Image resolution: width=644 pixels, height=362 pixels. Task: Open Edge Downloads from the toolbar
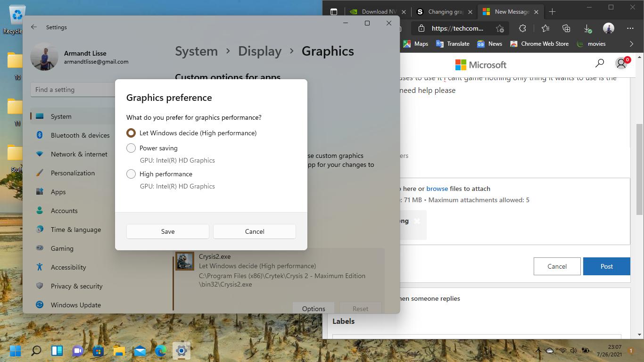(587, 28)
